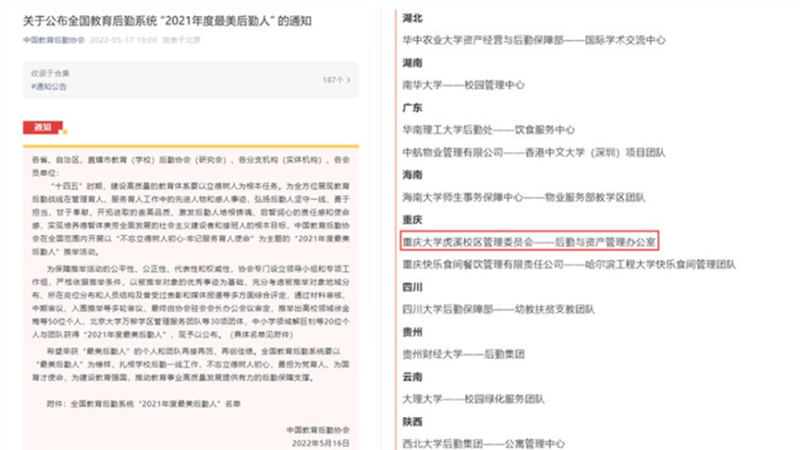Click the paragraph starting with “十四五”时期

(x=191, y=219)
